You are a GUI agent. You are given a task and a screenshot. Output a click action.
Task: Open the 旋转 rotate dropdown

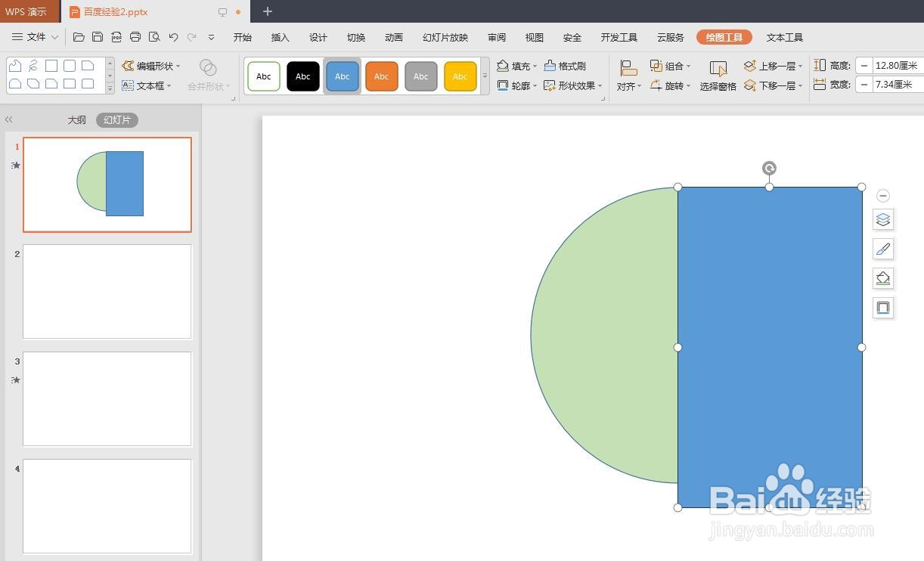tap(671, 85)
